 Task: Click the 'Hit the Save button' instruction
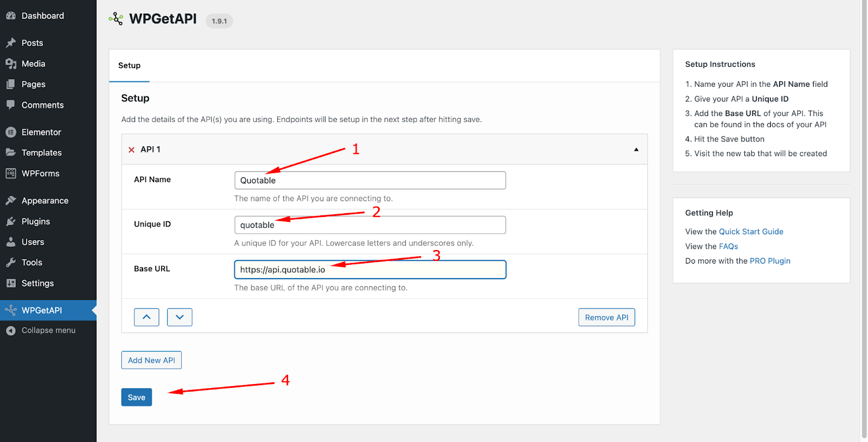(x=729, y=139)
